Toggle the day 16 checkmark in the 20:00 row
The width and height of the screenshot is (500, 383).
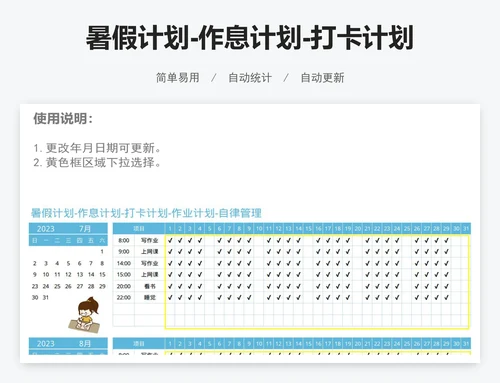(x=318, y=286)
